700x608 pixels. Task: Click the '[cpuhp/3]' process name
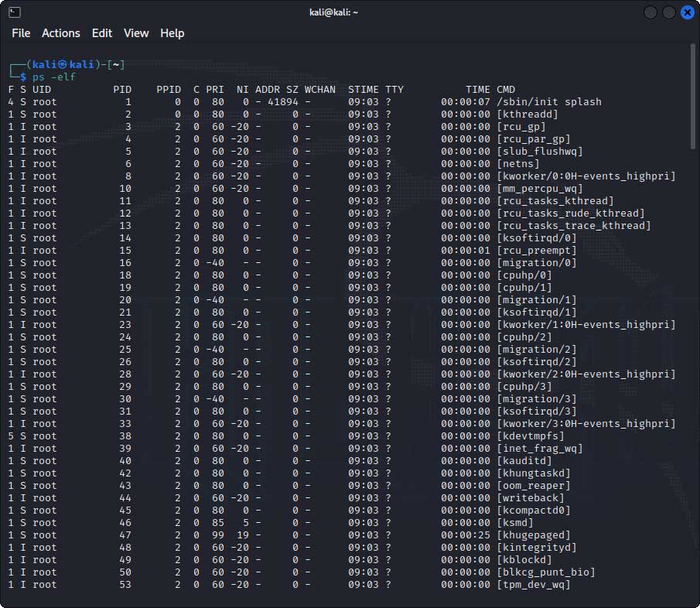click(x=524, y=387)
